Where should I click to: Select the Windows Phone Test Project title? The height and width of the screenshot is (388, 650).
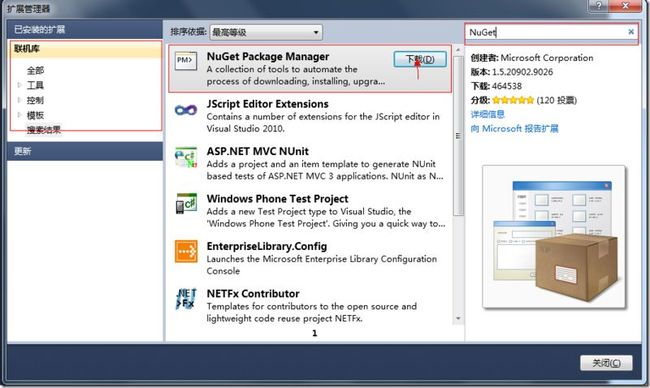click(x=277, y=199)
